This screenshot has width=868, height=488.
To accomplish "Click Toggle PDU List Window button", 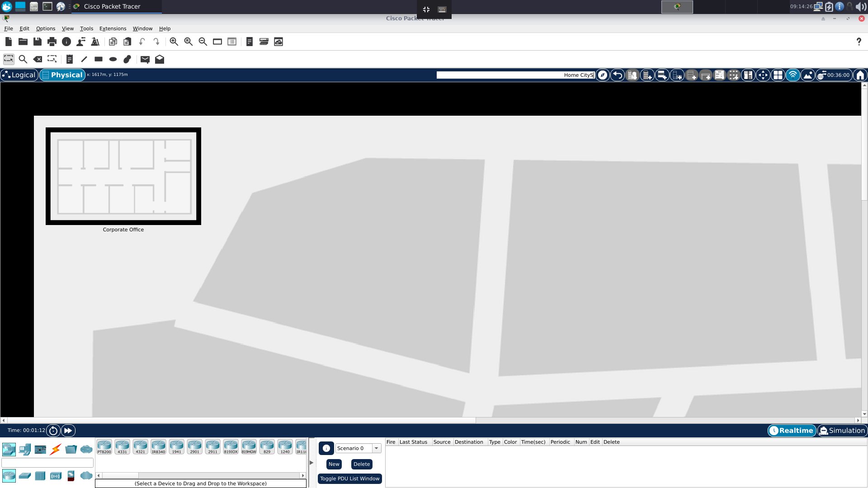I will click(350, 479).
